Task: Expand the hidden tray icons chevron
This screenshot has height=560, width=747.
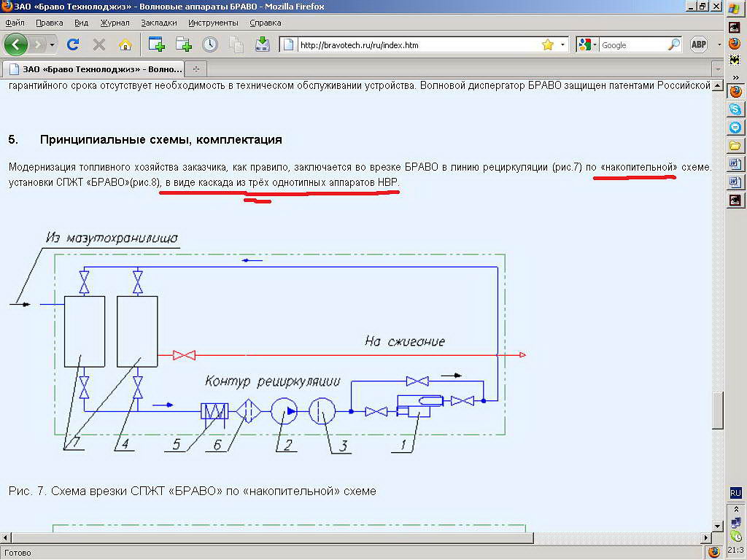Action: [x=735, y=510]
